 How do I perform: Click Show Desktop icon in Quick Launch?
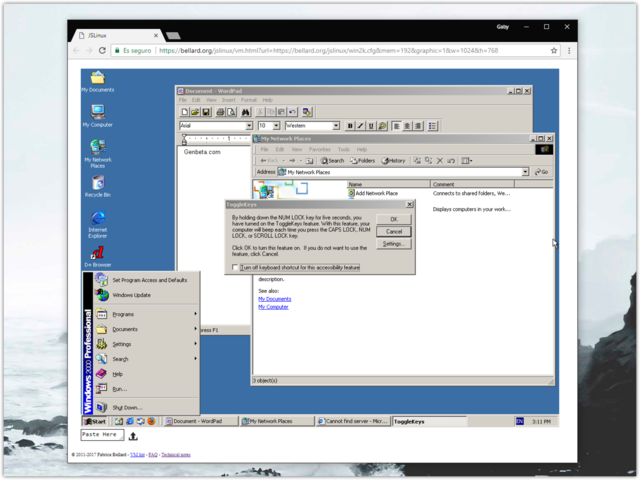tap(119, 421)
